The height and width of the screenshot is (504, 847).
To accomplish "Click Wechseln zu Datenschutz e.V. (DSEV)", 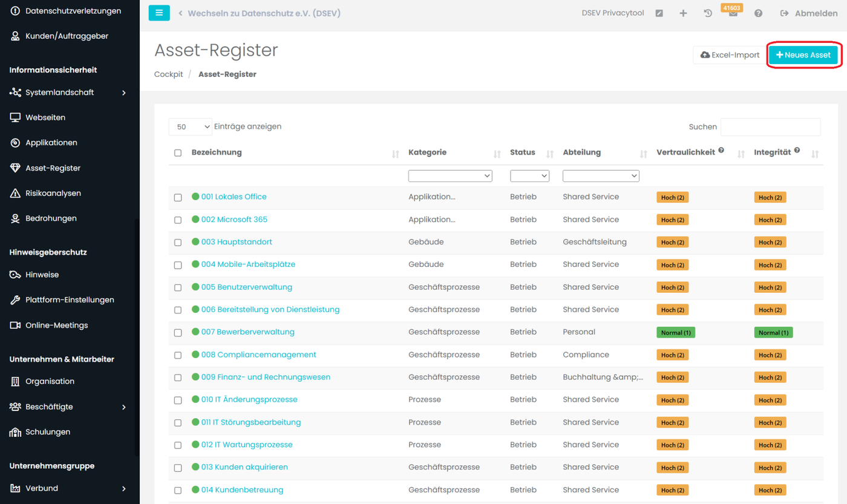I will (x=260, y=13).
